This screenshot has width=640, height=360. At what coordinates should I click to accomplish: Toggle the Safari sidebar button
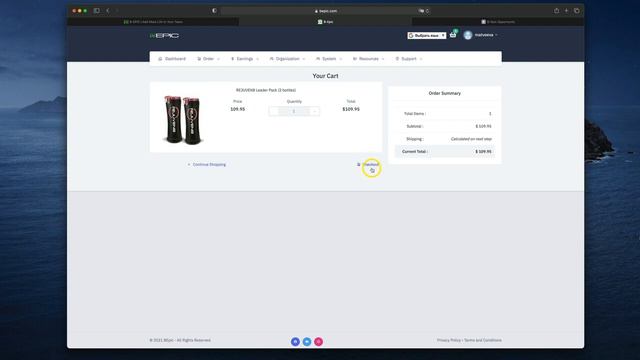click(x=97, y=11)
